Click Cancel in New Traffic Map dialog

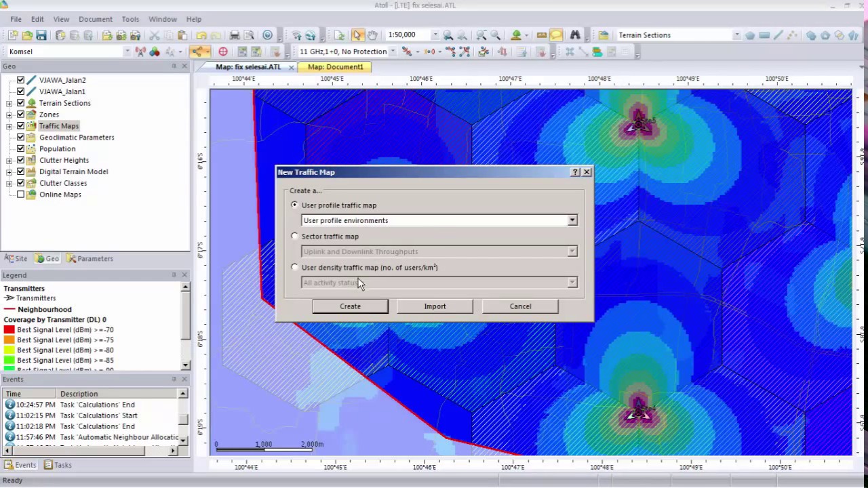(x=521, y=306)
